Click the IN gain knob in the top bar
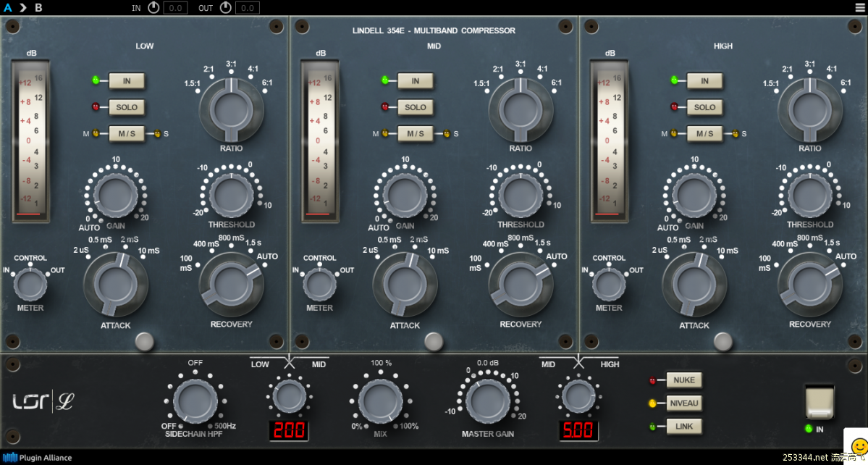 coord(154,8)
